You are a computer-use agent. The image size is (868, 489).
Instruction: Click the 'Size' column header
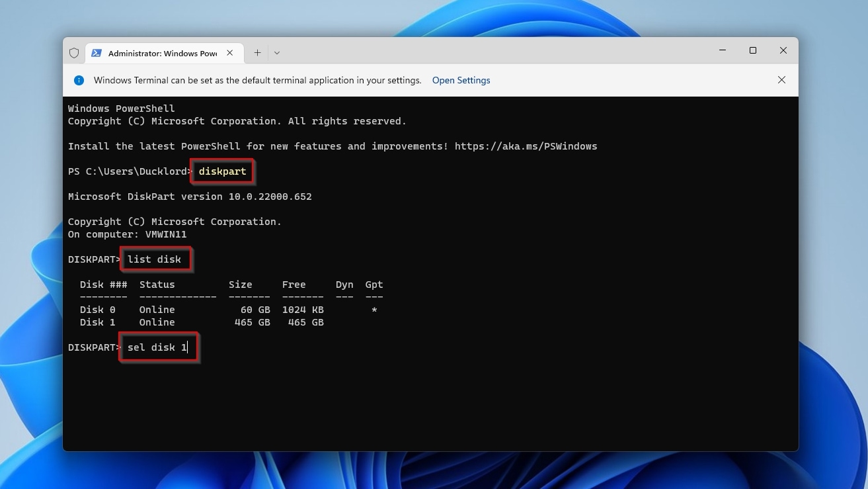coord(241,285)
